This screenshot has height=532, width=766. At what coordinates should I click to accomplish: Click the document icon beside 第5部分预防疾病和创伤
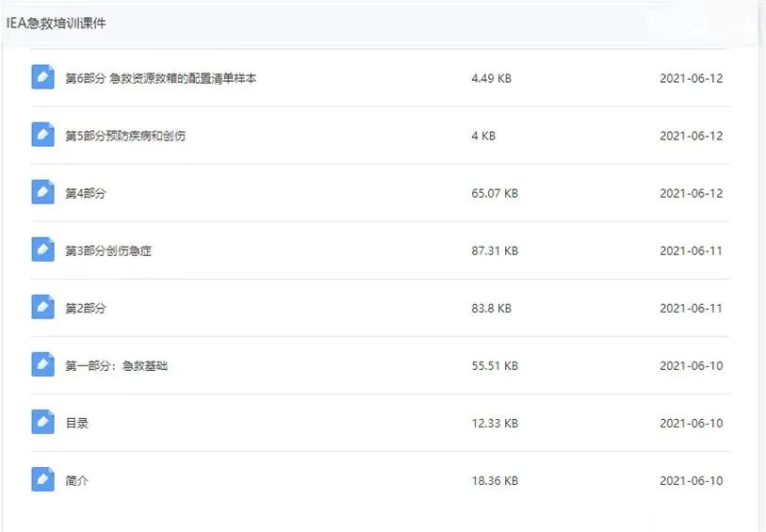tap(43, 135)
